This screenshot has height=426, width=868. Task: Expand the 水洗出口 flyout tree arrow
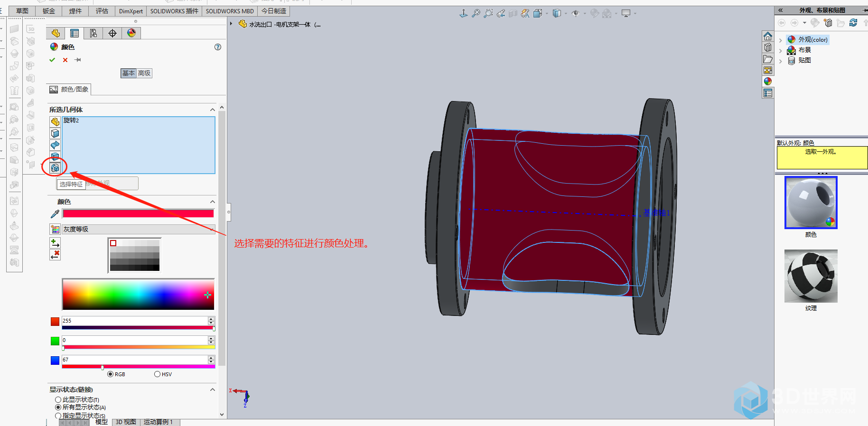point(231,24)
